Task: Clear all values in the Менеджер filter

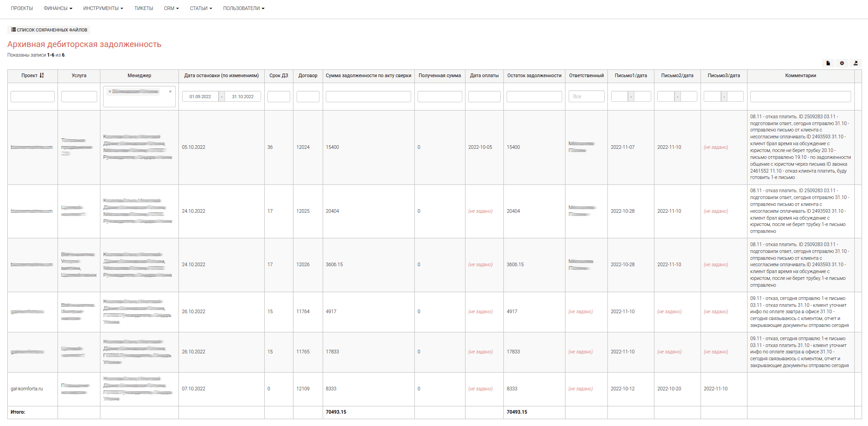Action: coord(170,92)
